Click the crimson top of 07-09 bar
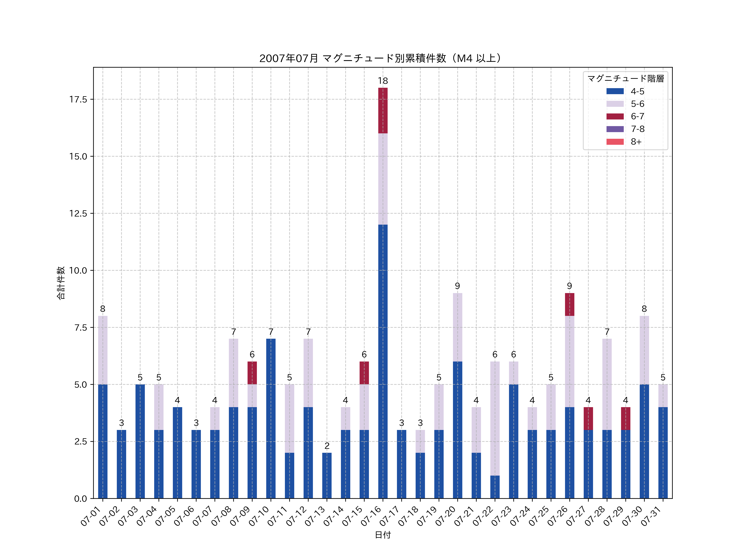The width and height of the screenshot is (747, 560). tap(252, 373)
